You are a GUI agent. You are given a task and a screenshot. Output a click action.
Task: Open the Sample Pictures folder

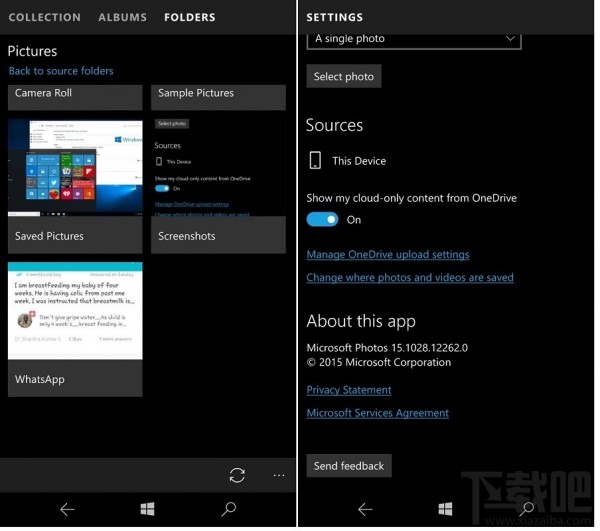[x=218, y=98]
